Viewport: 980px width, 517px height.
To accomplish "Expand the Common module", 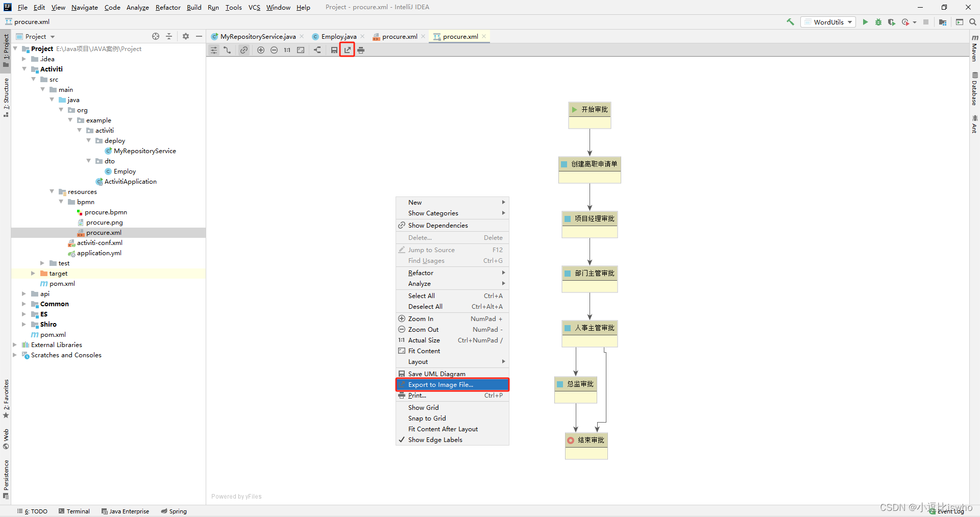I will click(24, 304).
